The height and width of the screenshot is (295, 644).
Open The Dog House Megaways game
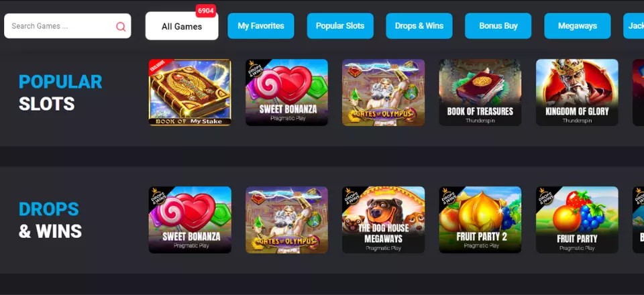point(383,220)
